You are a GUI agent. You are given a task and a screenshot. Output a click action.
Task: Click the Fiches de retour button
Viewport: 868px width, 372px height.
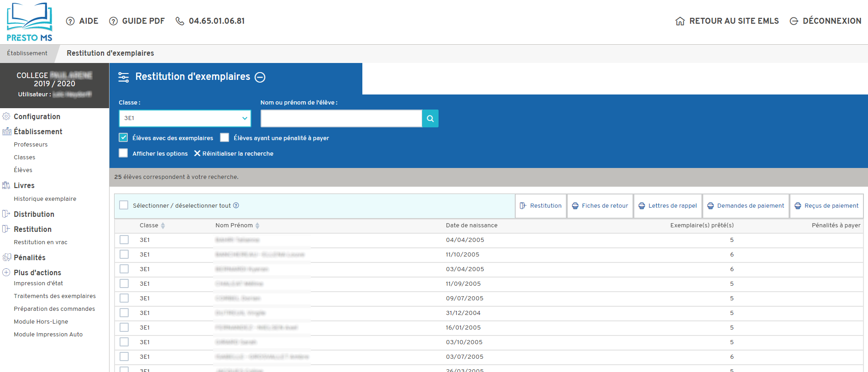(600, 206)
